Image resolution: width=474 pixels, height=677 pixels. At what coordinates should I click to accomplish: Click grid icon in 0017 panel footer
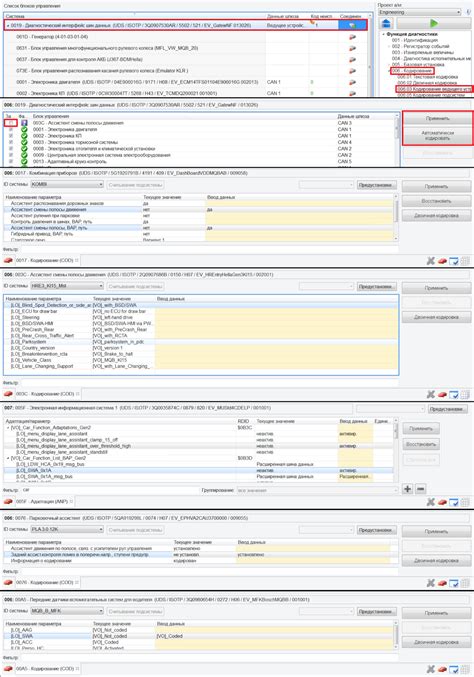pyautogui.click(x=465, y=260)
